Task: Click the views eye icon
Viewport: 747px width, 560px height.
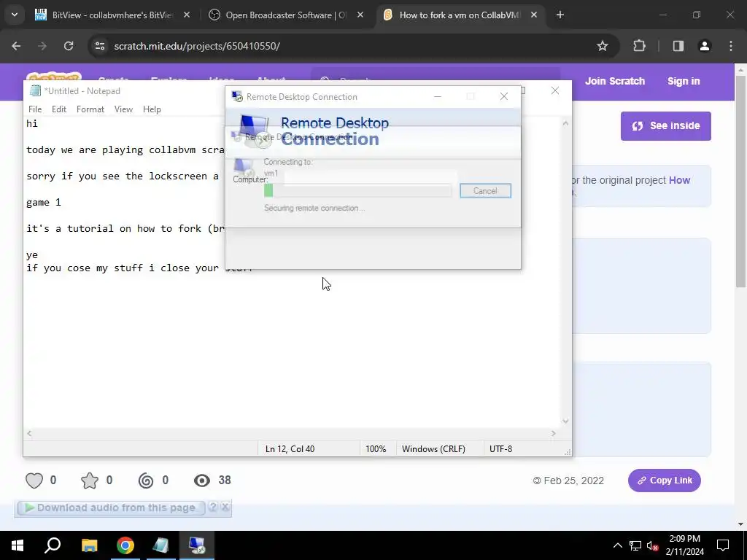Action: point(201,481)
